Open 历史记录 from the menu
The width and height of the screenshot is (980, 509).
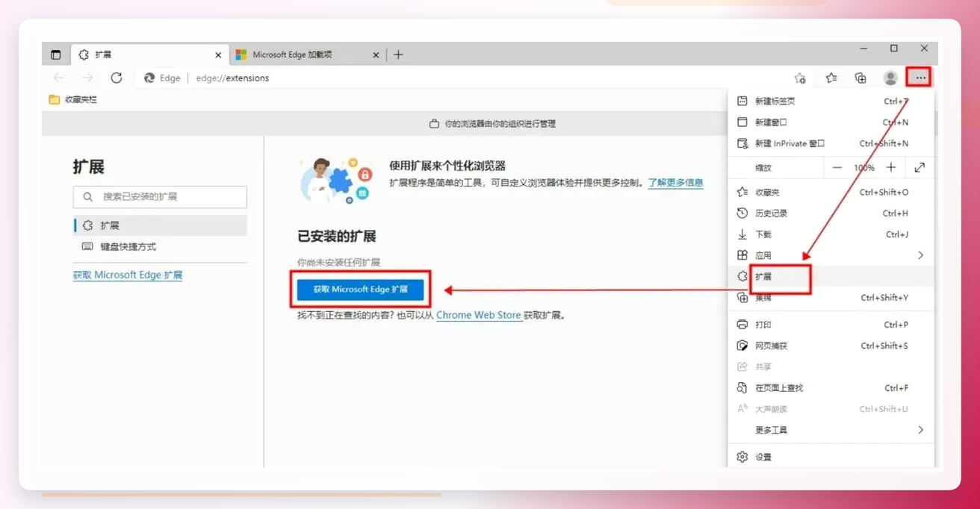click(831, 213)
